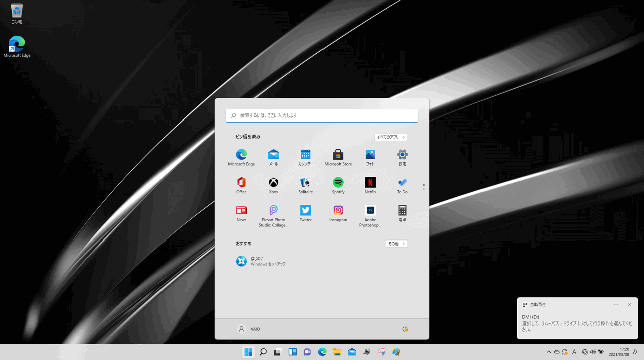Open File Explorer from taskbar
Viewport: 644px width, 360px height.
tap(337, 352)
